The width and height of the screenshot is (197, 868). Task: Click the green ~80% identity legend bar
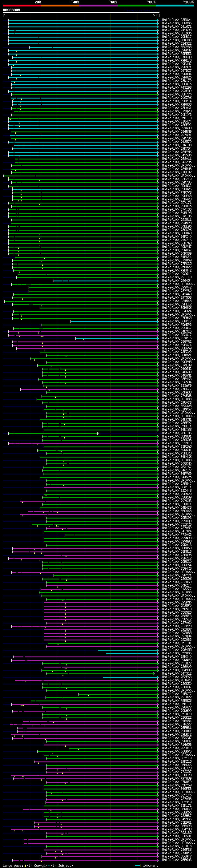pos(137,6)
